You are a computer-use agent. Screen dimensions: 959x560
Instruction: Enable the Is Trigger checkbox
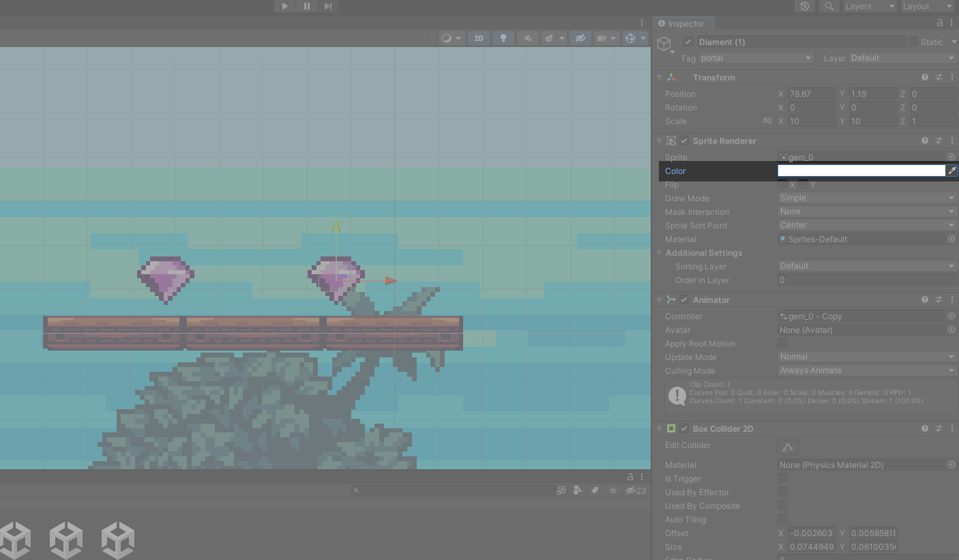pos(782,479)
